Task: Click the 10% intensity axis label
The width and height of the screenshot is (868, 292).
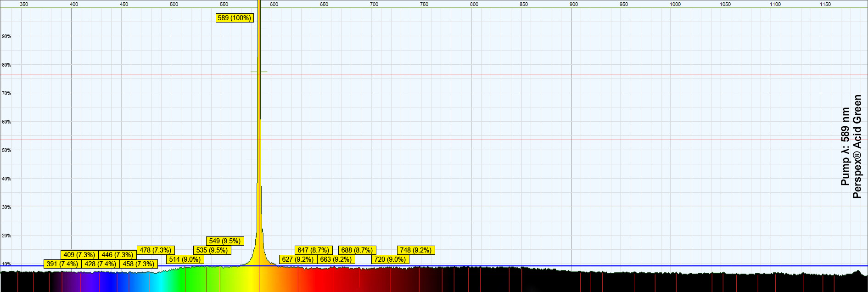Action: tap(6, 264)
